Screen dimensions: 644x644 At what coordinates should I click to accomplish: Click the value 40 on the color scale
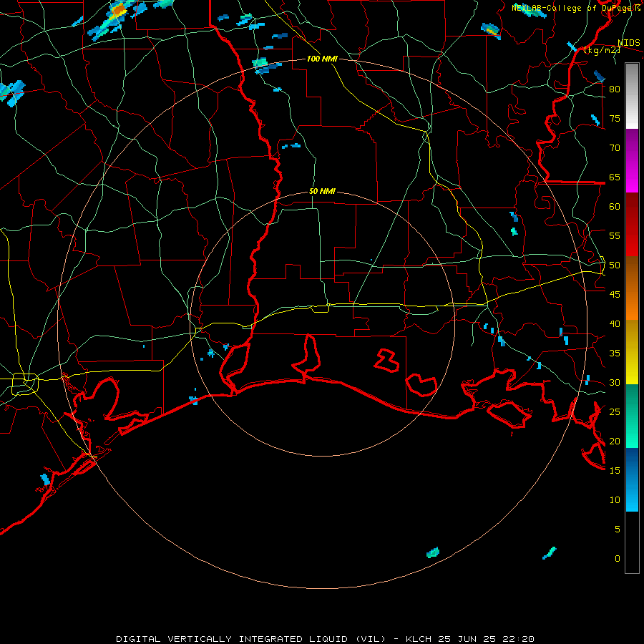615,323
